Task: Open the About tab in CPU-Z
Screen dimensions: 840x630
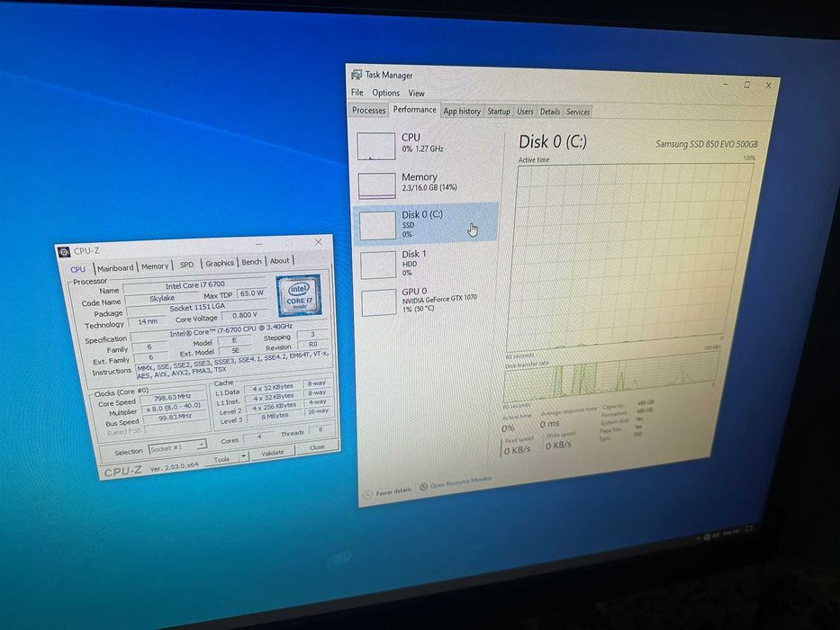Action: click(x=279, y=260)
